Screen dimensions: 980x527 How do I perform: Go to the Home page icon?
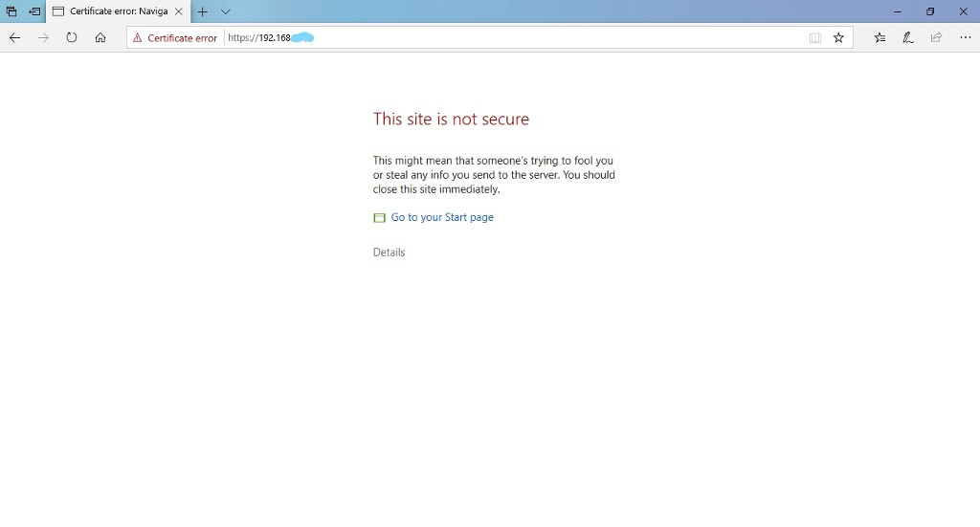[x=100, y=37]
